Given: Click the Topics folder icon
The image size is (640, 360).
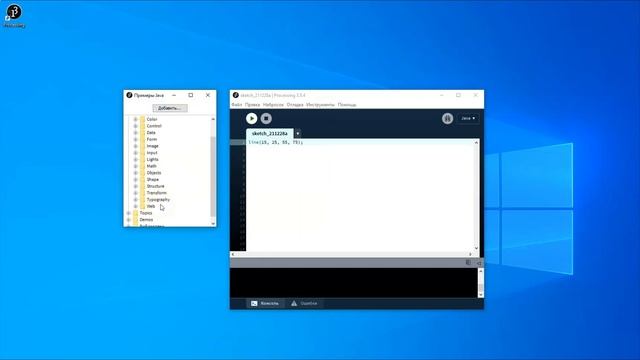Looking at the screenshot, I should 136,213.
